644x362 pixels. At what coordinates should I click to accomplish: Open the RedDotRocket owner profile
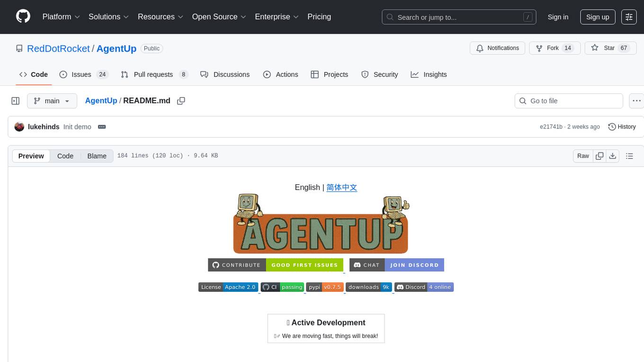pyautogui.click(x=58, y=48)
